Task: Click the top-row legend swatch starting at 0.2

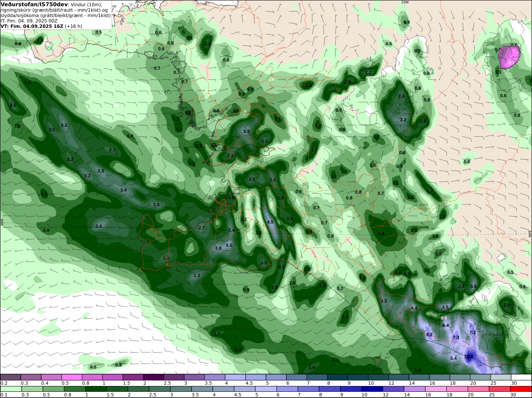Action: click(11, 377)
